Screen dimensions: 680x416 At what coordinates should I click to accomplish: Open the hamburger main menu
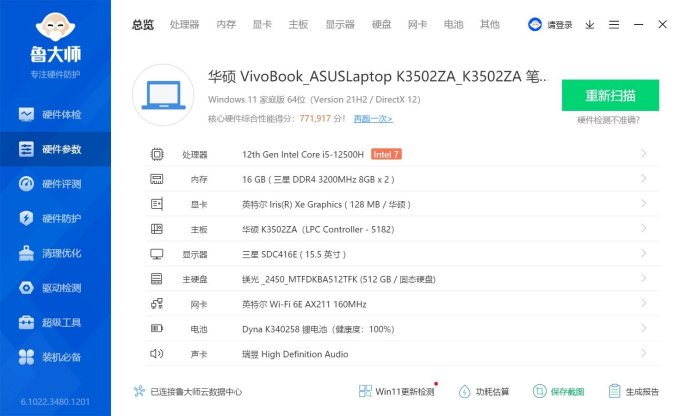point(614,25)
